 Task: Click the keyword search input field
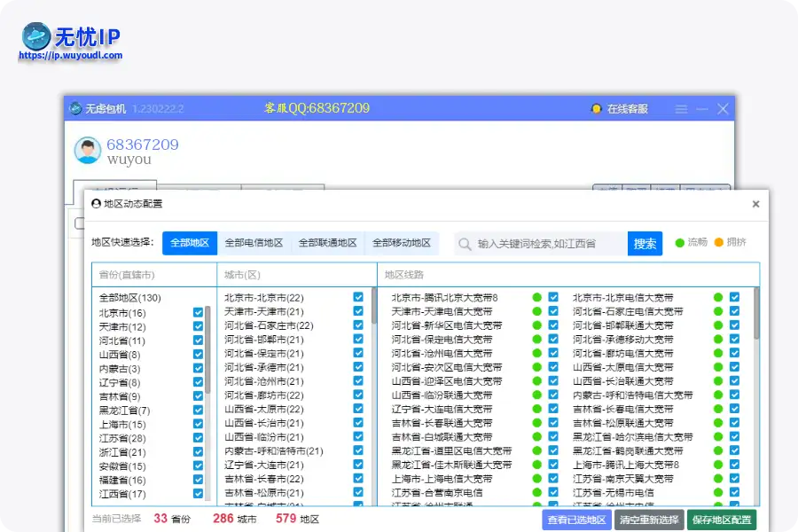click(532, 243)
